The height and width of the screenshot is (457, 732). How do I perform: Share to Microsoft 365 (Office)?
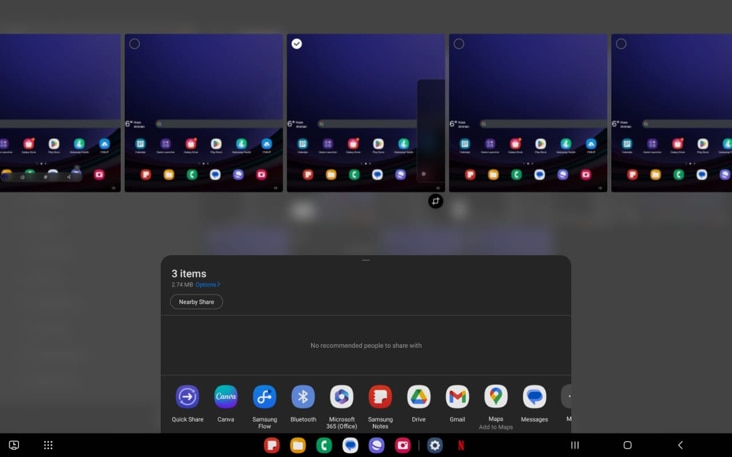pos(341,397)
